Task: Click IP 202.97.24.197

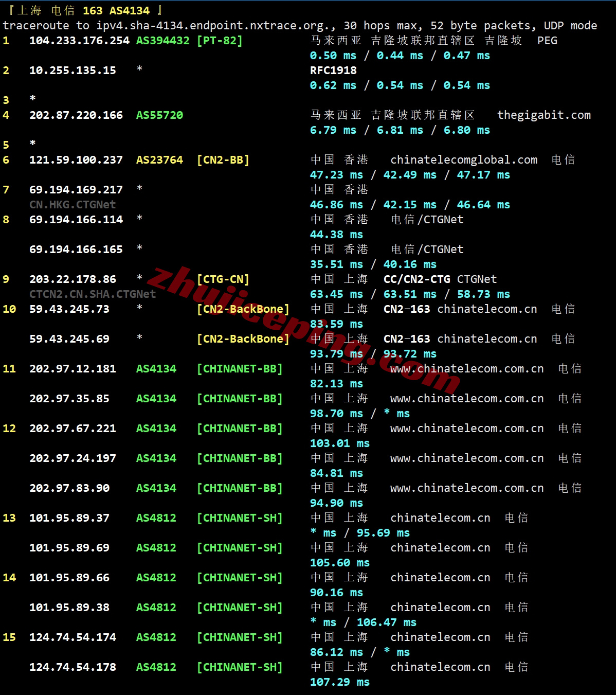Action: (x=73, y=458)
